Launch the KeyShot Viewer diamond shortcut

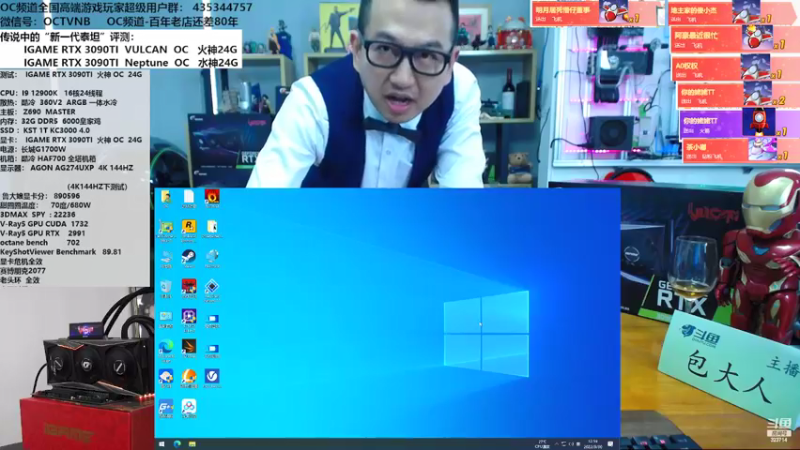tap(212, 290)
